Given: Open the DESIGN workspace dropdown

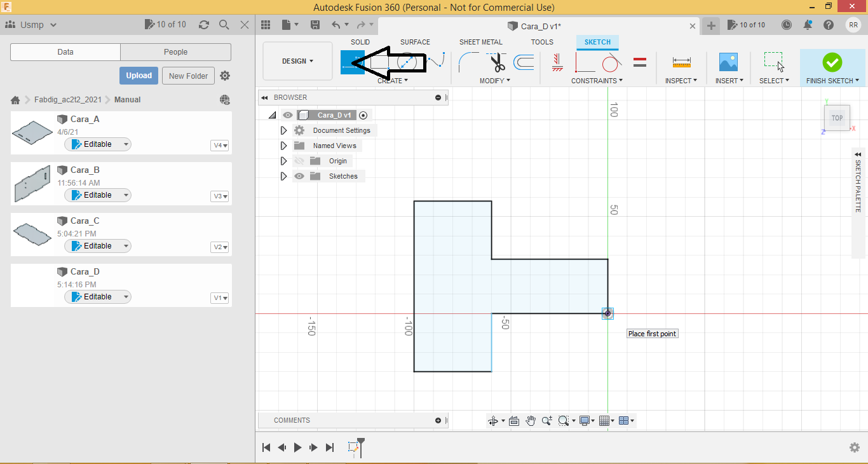Looking at the screenshot, I should [x=297, y=62].
